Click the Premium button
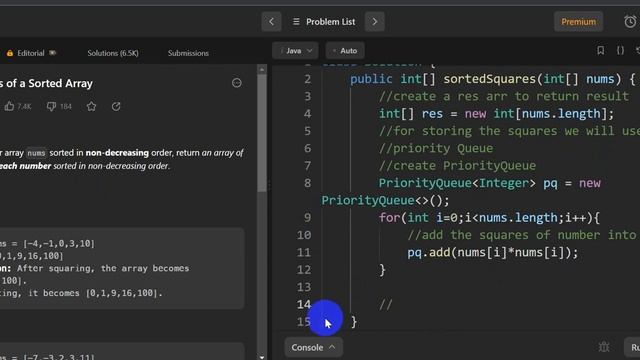This screenshot has height=360, width=640. click(578, 22)
